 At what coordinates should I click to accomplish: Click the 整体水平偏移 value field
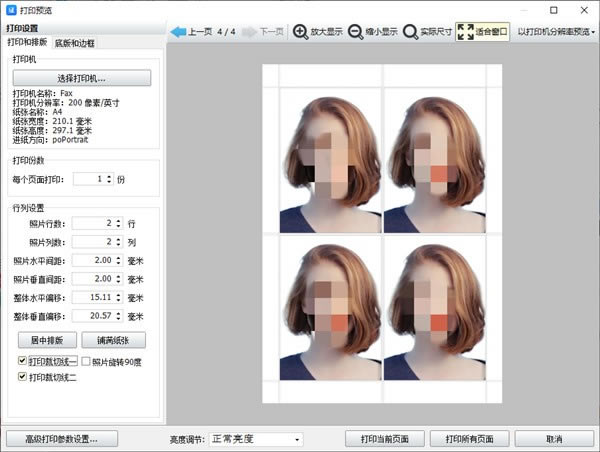point(98,297)
